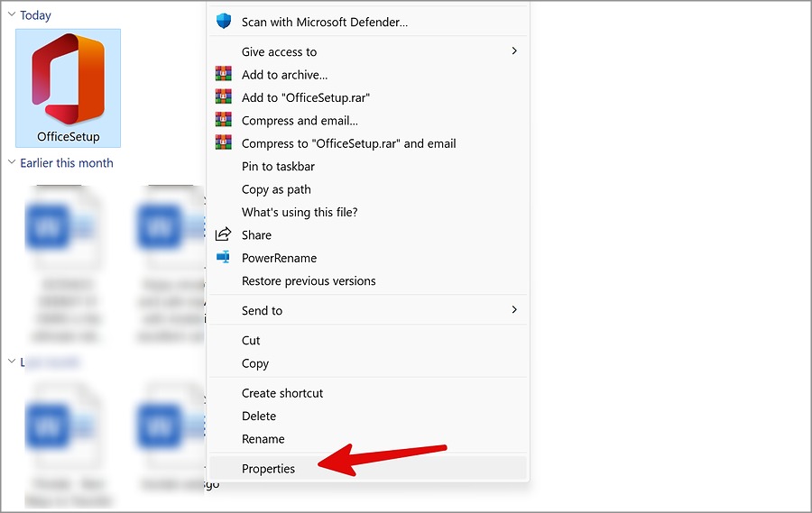
Task: Click the Share arrow icon
Action: pos(223,234)
